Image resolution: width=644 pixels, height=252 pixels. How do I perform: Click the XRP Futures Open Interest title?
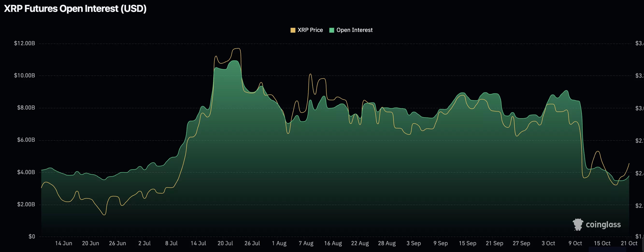(x=75, y=9)
